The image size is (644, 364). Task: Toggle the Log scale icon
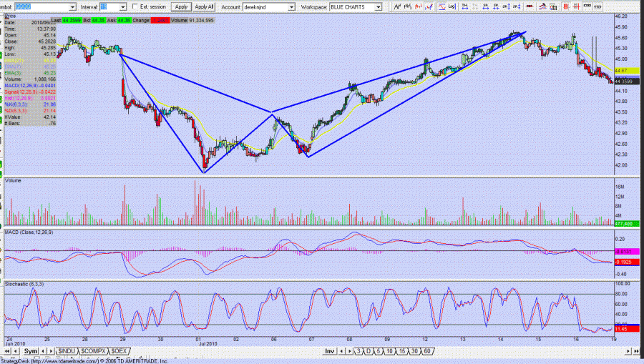pos(452,6)
